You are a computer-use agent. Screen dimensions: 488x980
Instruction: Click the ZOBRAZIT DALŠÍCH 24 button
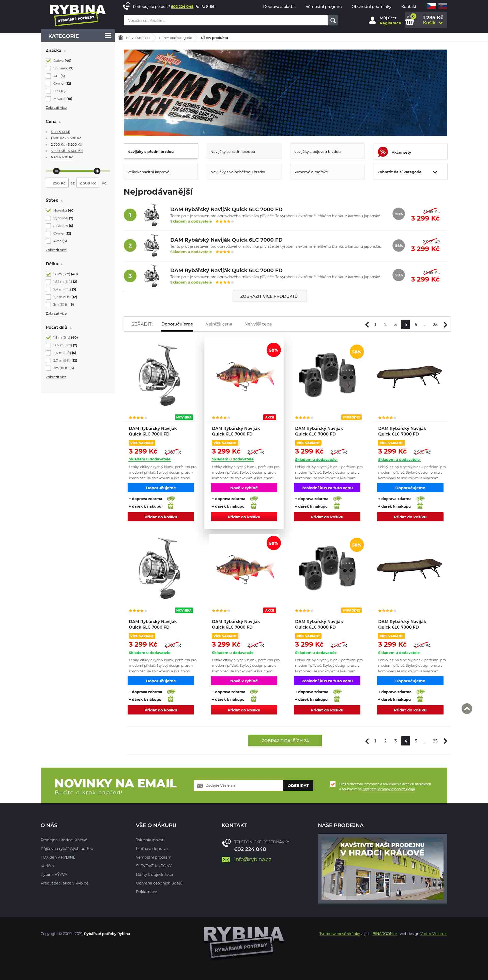point(285,740)
